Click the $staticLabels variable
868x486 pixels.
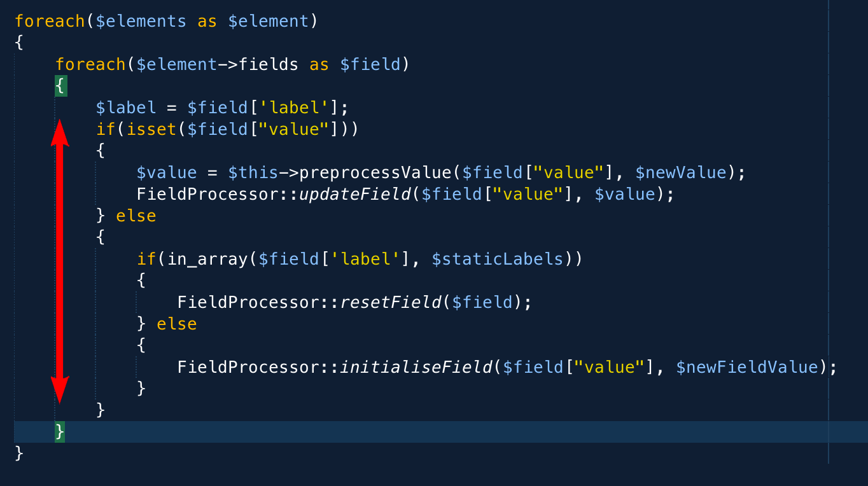497,259
